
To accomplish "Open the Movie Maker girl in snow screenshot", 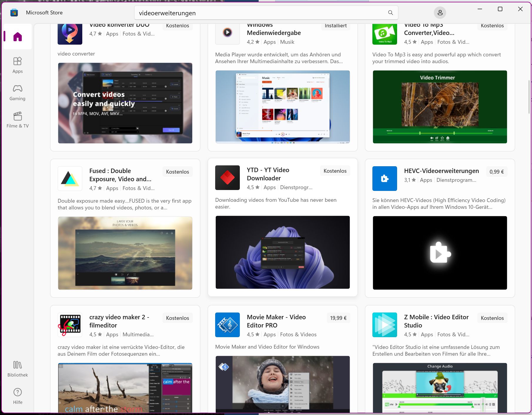I will (283, 384).
